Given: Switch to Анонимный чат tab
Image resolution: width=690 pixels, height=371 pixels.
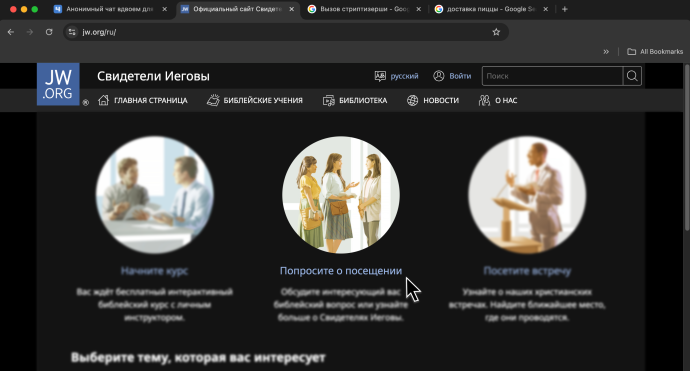Looking at the screenshot, I should click(x=110, y=9).
